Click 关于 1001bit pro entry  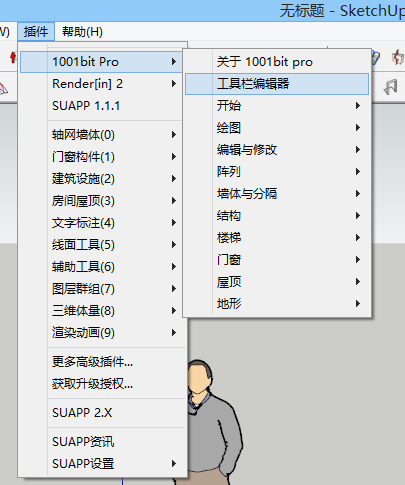tap(277, 62)
